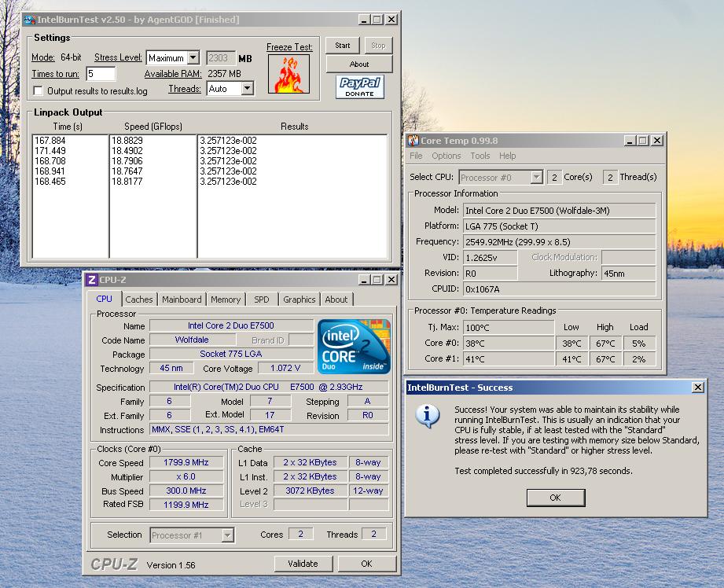Screen dimensions: 724x588
Task: Open the Tools menu in Core Temp
Action: coord(480,156)
